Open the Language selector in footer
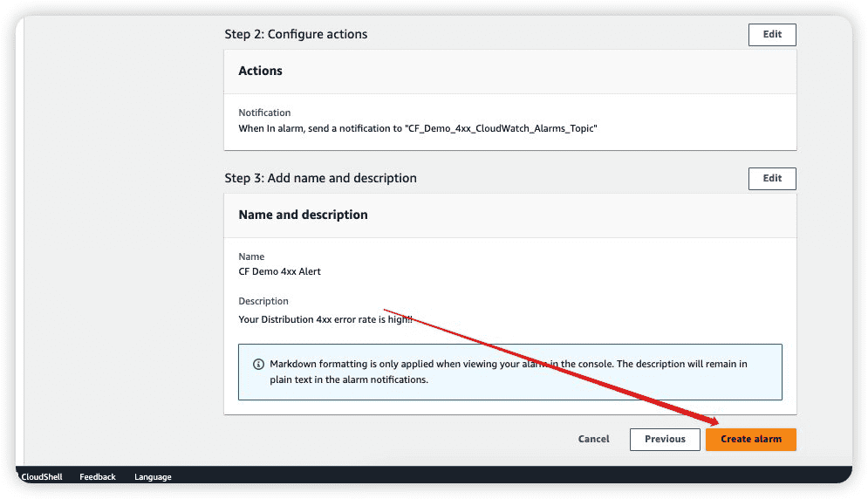The image size is (868, 499). pos(153,477)
